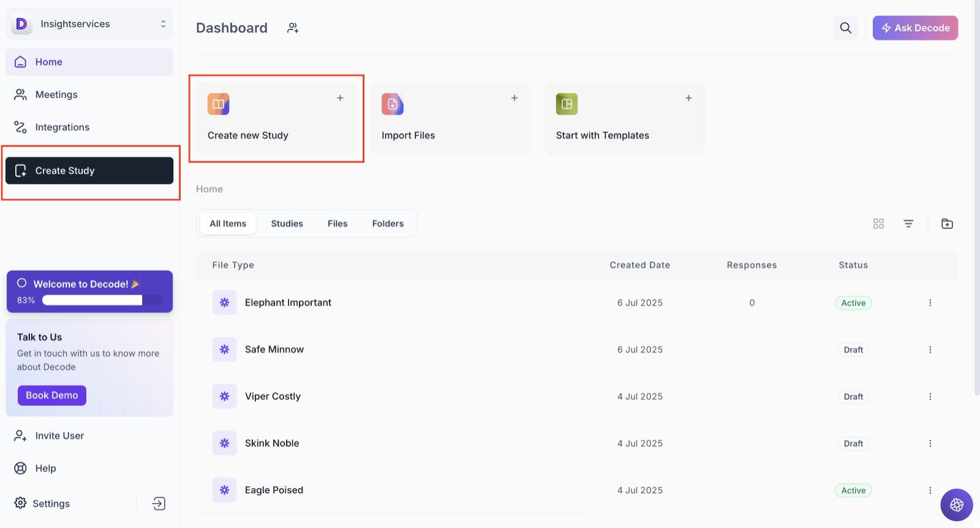Select the Folders tab
Viewport: 980px width, 528px height.
(x=388, y=224)
